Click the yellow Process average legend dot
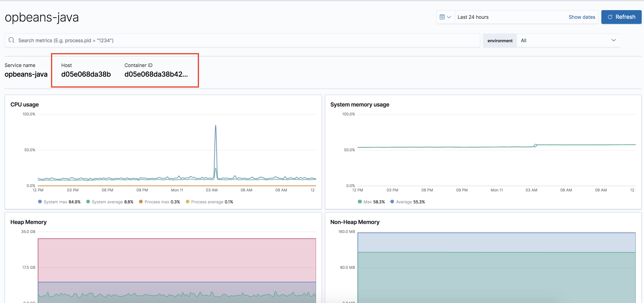This screenshot has width=644, height=303. (x=188, y=202)
